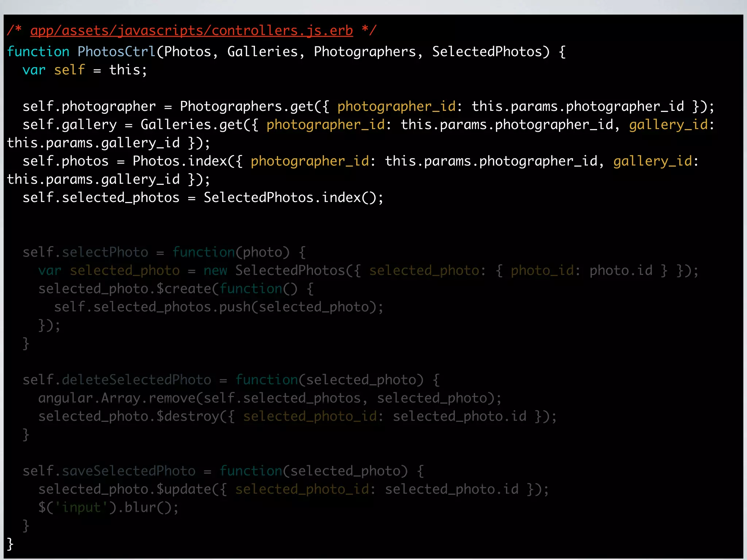747x560 pixels.
Task: Click 'self.selected_photos' assignment text
Action: [101, 198]
